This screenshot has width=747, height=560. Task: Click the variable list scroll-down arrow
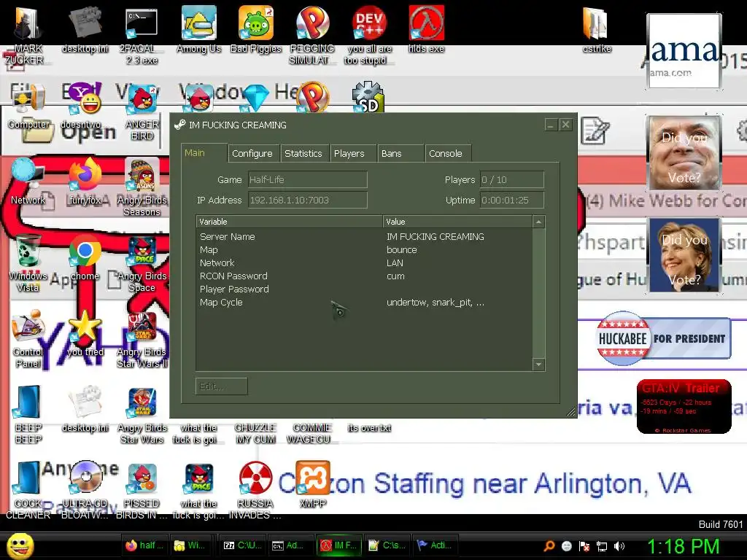pyautogui.click(x=538, y=365)
